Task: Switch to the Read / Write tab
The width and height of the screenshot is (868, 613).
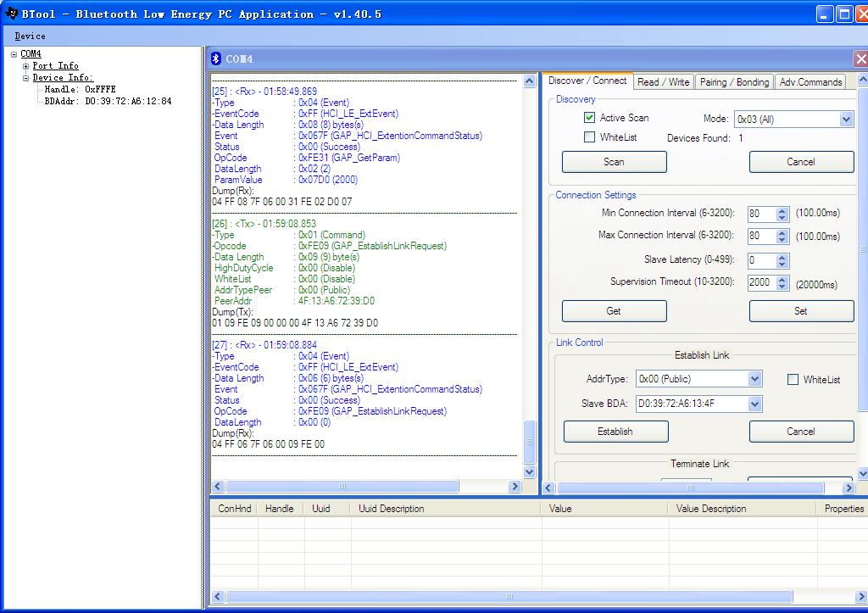Action: pos(663,82)
